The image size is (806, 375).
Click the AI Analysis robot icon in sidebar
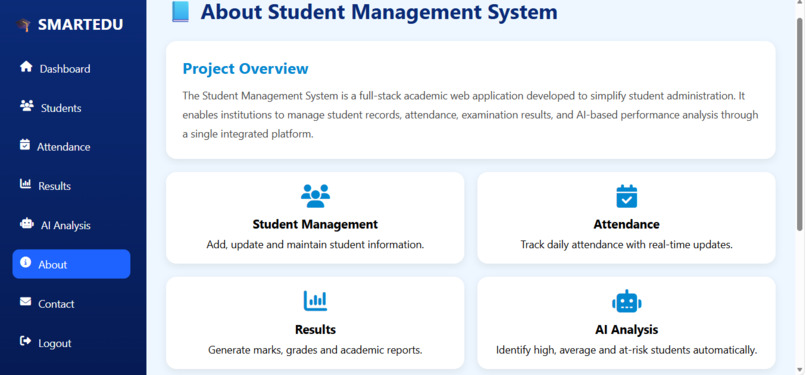point(27,223)
